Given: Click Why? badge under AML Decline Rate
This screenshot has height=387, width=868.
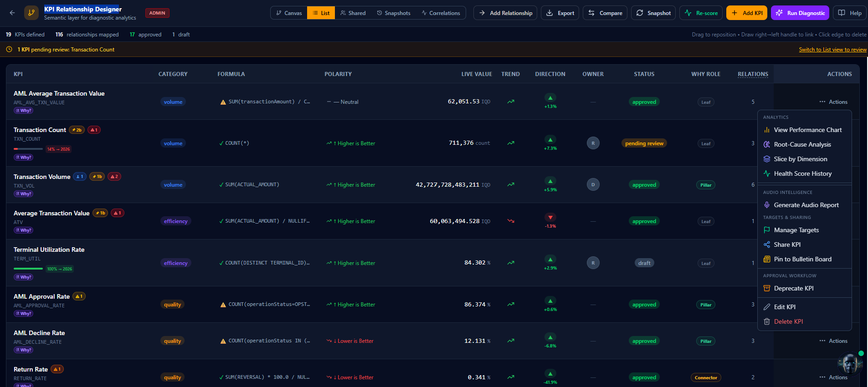Looking at the screenshot, I should click(x=24, y=350).
